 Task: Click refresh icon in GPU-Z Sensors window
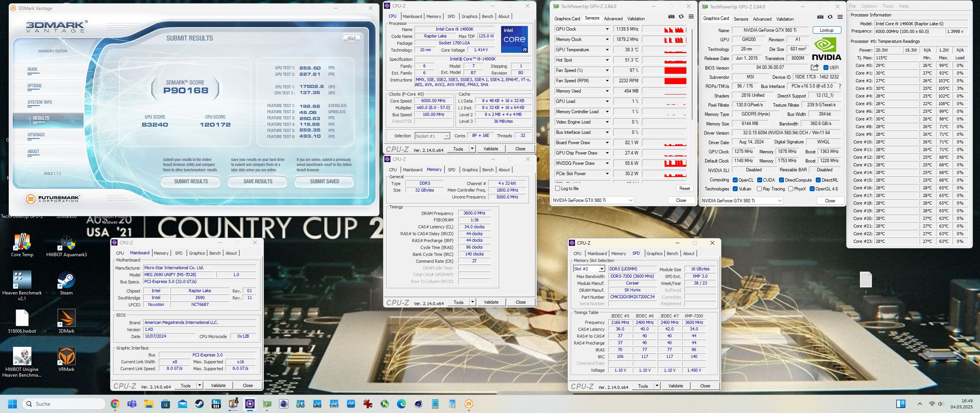681,17
